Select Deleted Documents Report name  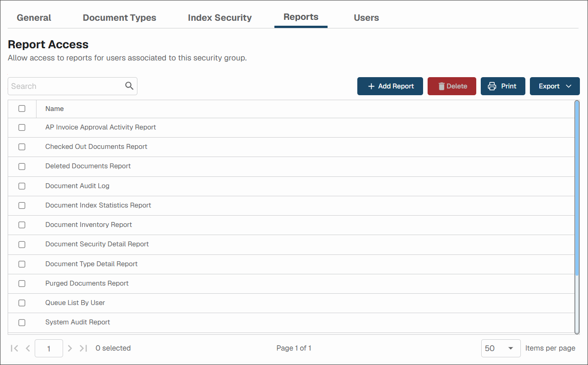(x=88, y=166)
